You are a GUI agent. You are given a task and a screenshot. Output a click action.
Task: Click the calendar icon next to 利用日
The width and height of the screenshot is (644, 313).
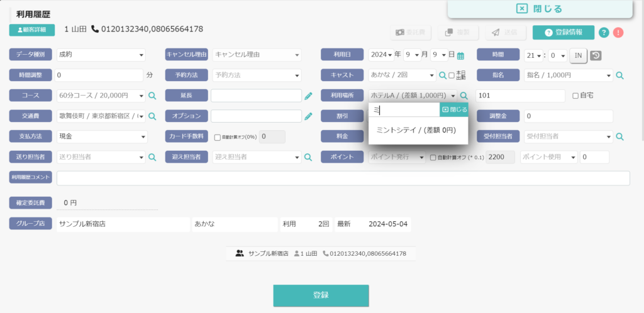tap(460, 56)
